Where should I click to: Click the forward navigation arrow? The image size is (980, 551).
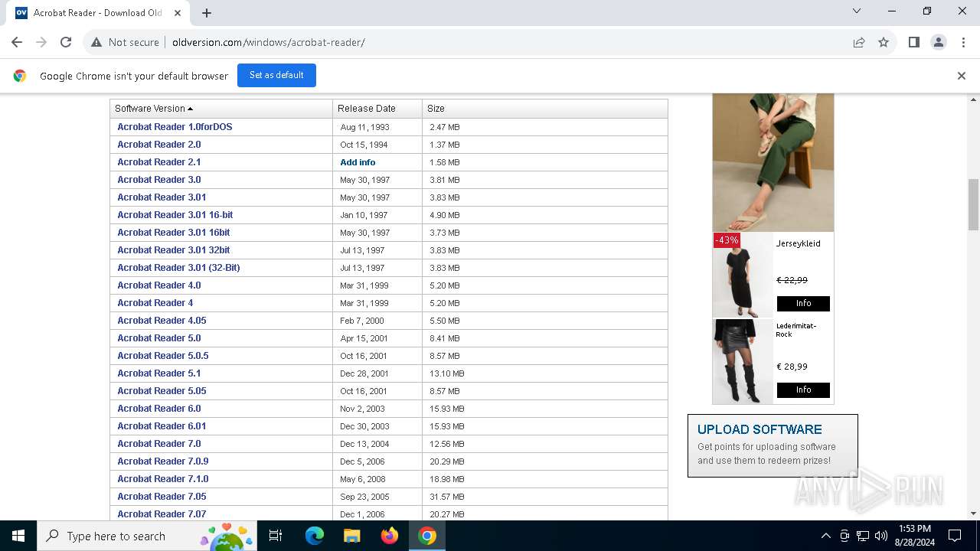point(41,42)
